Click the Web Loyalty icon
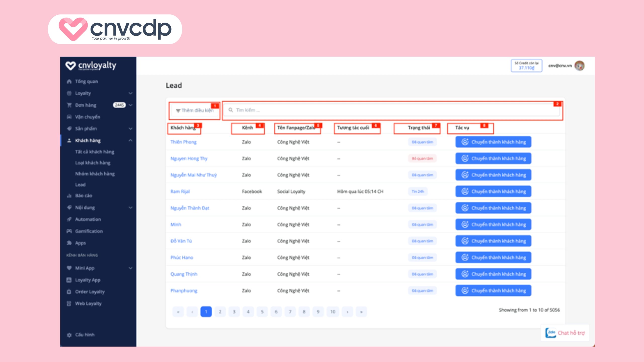This screenshot has height=362, width=644. (x=69, y=303)
